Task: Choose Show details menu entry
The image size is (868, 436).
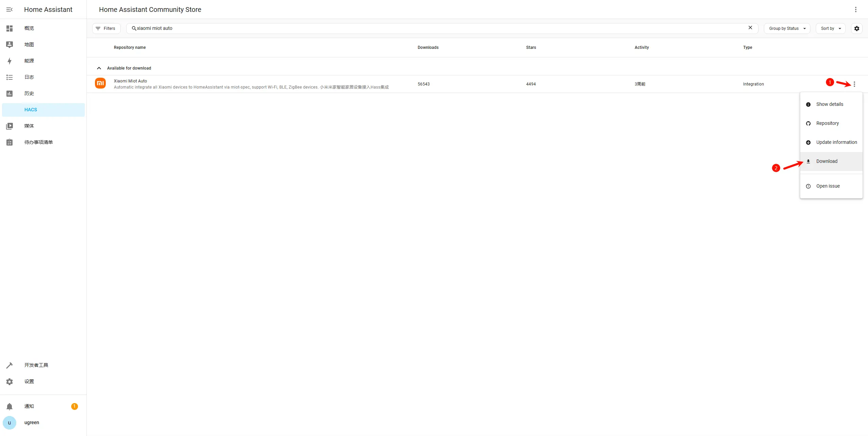Action: point(829,105)
